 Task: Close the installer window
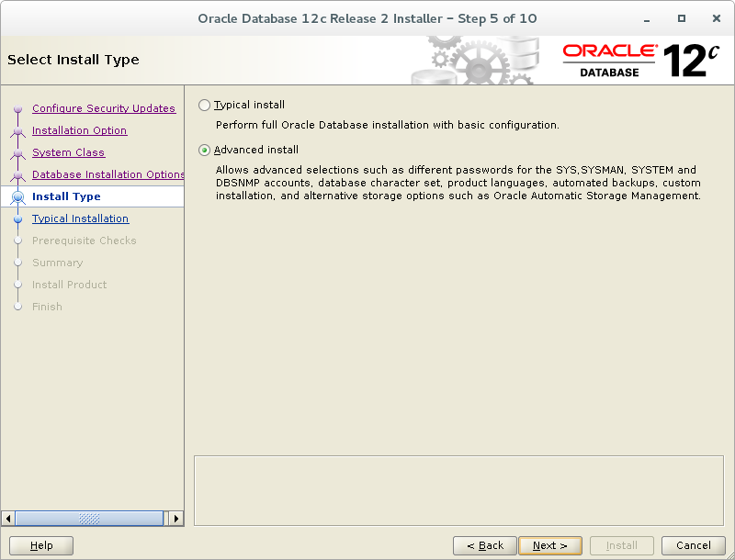coord(717,18)
